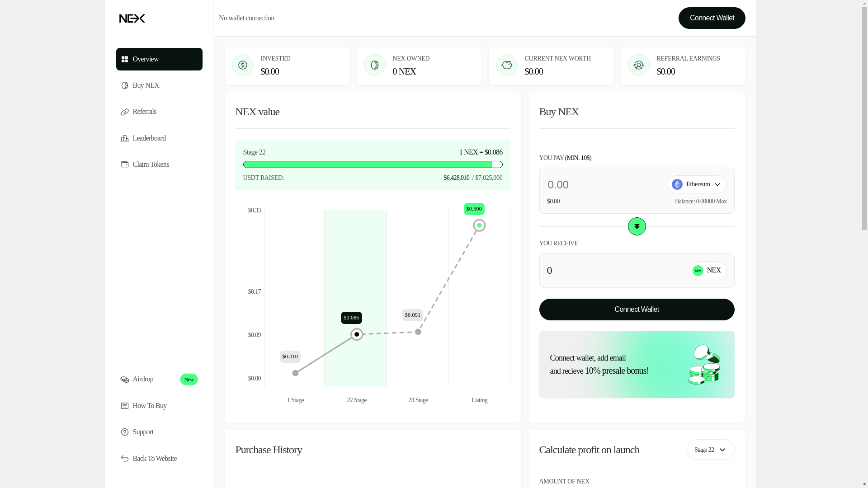Open the Support page
Image resolution: width=868 pixels, height=488 pixels.
click(159, 432)
